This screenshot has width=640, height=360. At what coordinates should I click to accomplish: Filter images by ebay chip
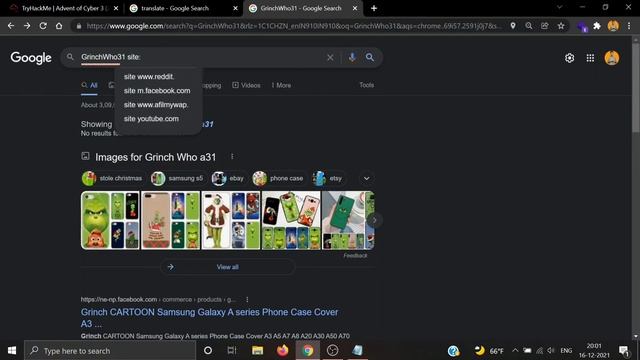[x=228, y=178]
